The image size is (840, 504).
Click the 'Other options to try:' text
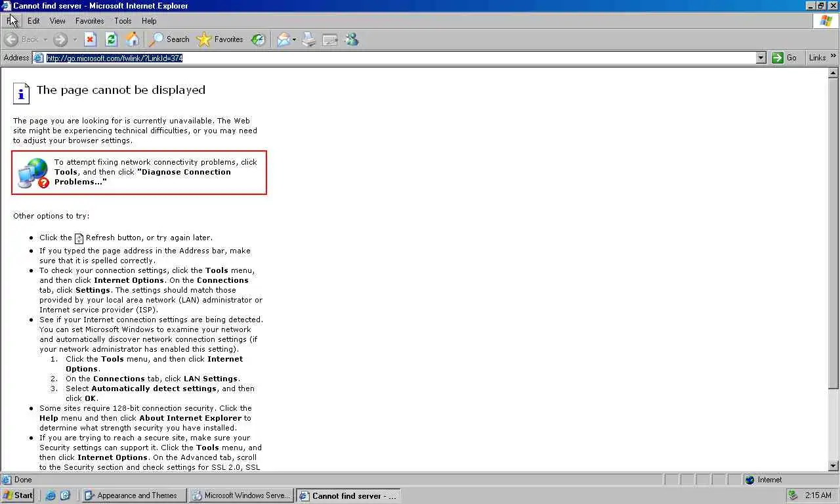(51, 216)
